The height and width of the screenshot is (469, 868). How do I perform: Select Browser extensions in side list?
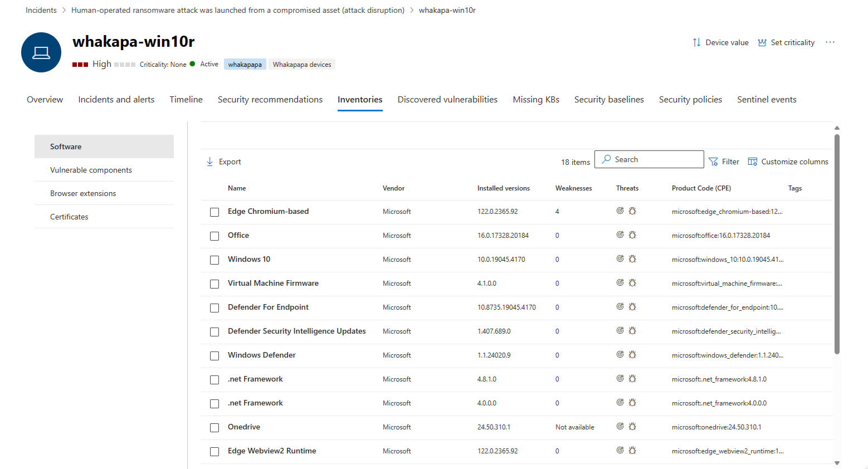point(104,193)
